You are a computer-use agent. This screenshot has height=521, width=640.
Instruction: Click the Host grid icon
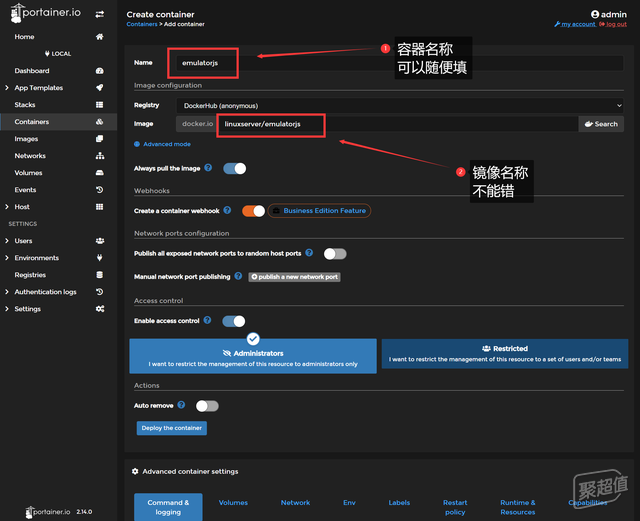click(x=100, y=207)
